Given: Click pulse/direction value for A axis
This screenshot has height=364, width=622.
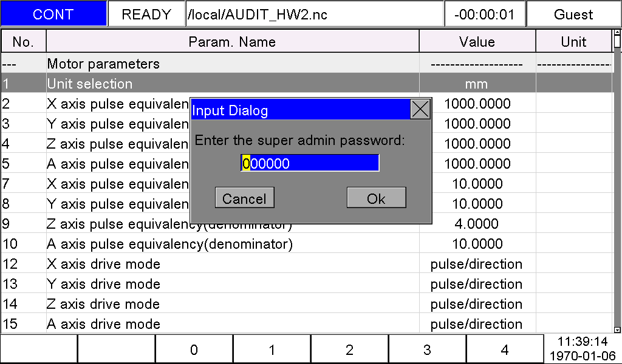Looking at the screenshot, I should coord(477,323).
